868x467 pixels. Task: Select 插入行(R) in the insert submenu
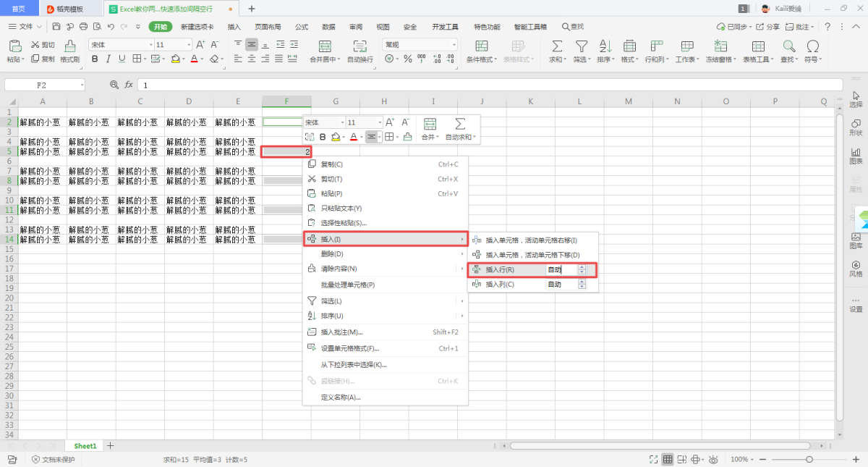click(x=500, y=270)
